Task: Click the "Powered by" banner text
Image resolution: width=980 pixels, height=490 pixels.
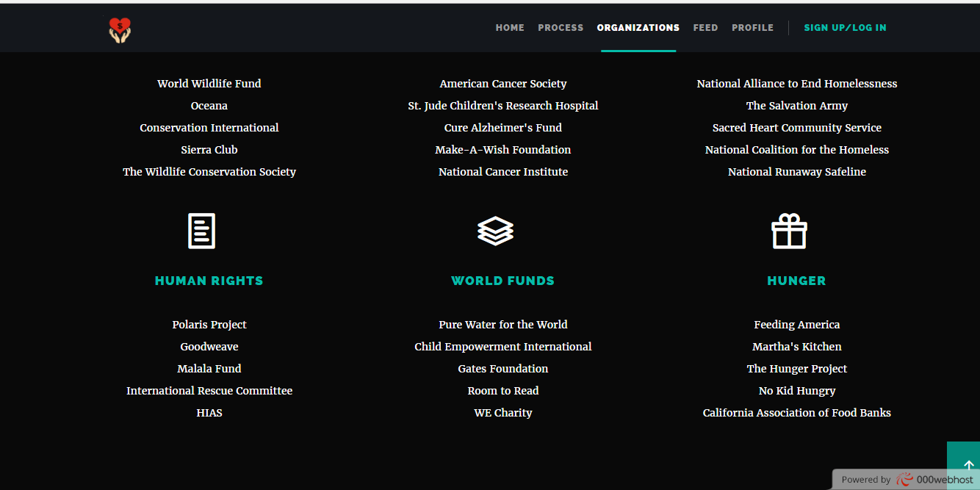Action: [x=866, y=480]
